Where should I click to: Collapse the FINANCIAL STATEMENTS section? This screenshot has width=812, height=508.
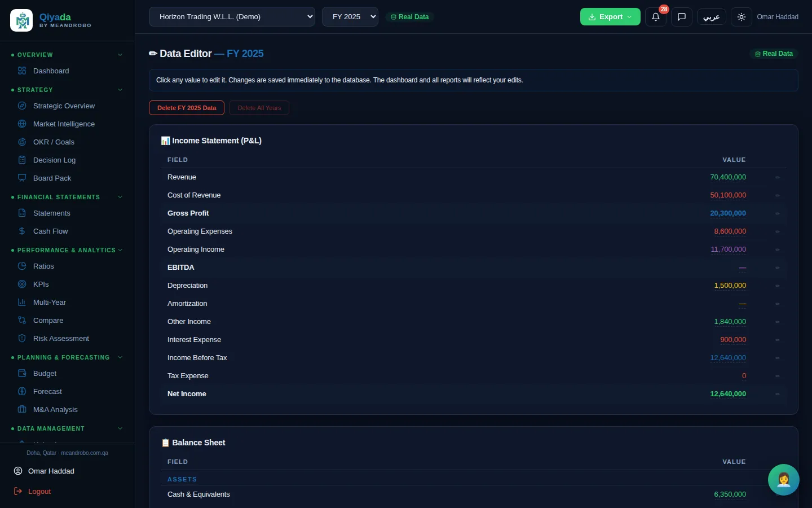coord(120,197)
